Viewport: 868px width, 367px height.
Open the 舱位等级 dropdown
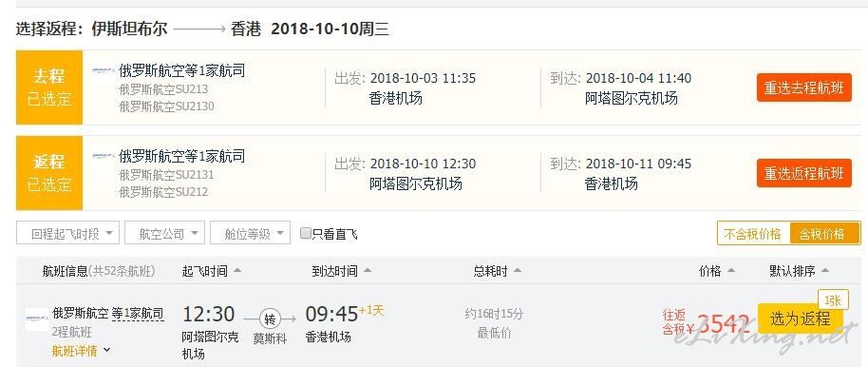point(250,233)
